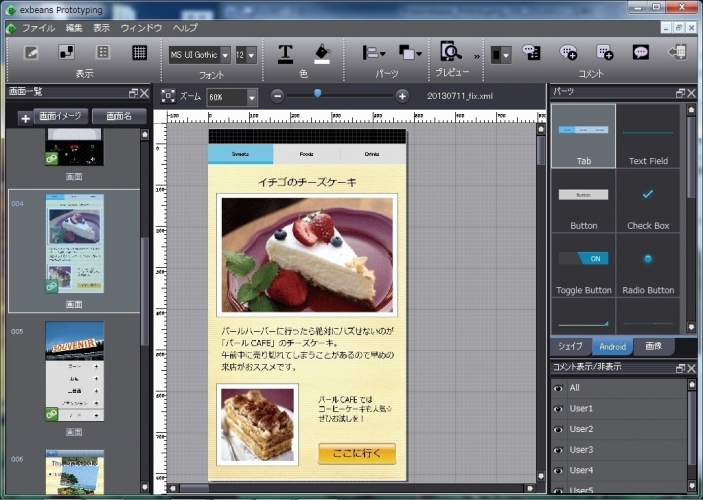Click the add speech comment icon
This screenshot has width=703, height=500.
[568, 52]
